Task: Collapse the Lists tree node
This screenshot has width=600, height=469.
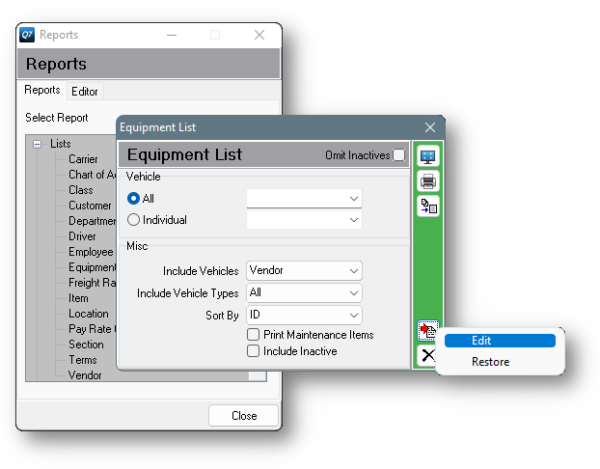Action: point(37,144)
